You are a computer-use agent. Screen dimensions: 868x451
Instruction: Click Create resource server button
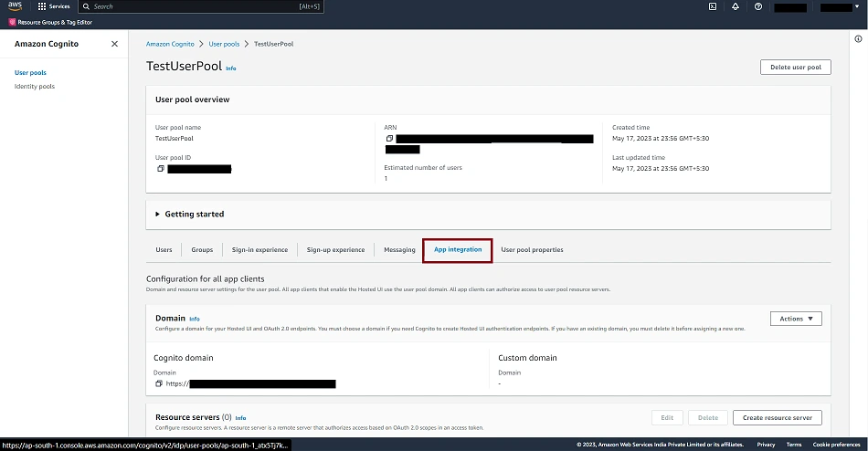point(778,418)
